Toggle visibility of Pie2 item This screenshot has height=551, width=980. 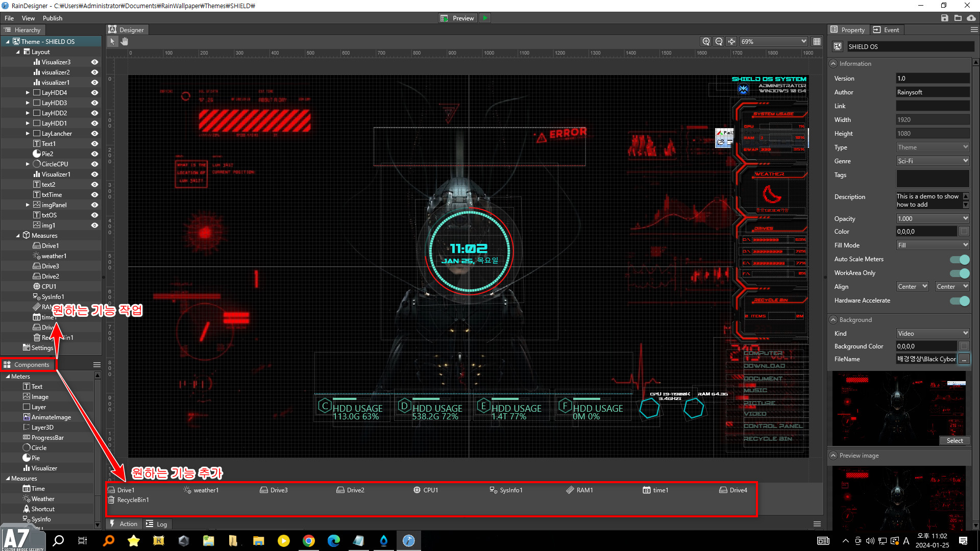tap(94, 154)
